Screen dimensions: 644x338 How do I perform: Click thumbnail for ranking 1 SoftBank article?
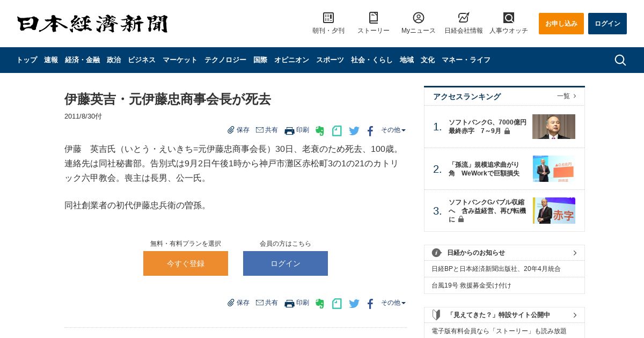[554, 127]
